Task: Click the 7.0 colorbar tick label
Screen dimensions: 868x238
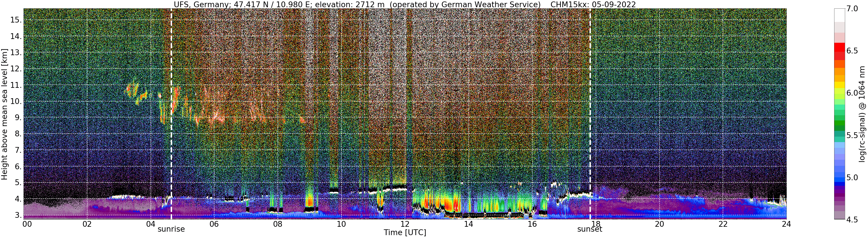Action: 852,9
